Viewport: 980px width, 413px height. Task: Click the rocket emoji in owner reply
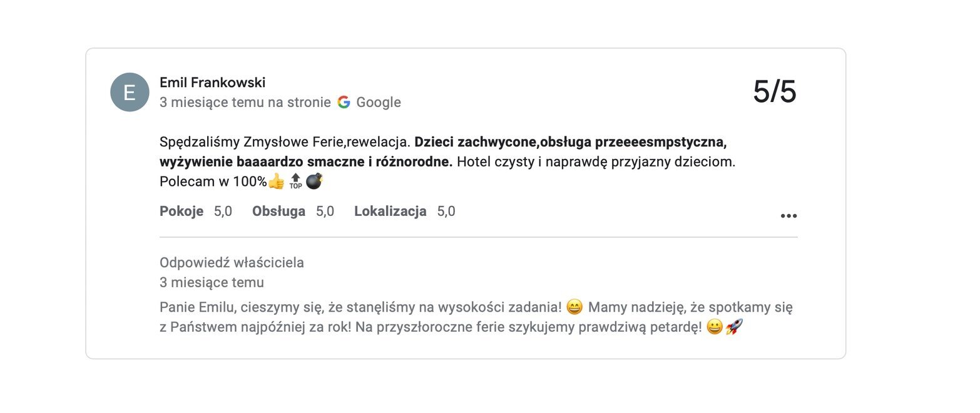click(734, 327)
